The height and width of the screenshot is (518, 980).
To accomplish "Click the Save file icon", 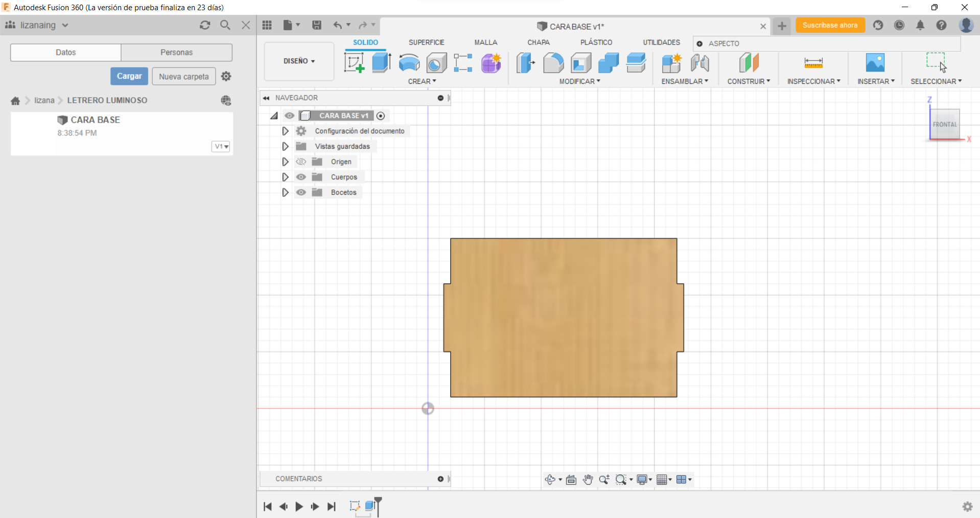I will (x=317, y=25).
